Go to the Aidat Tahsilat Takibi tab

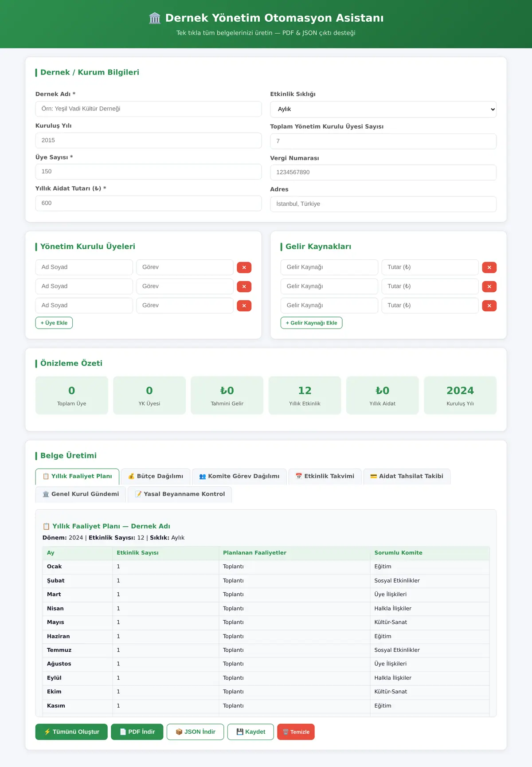click(x=407, y=476)
